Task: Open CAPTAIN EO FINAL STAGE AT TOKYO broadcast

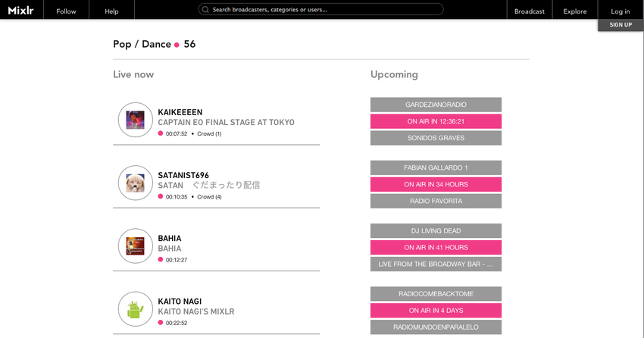Action: [x=226, y=122]
